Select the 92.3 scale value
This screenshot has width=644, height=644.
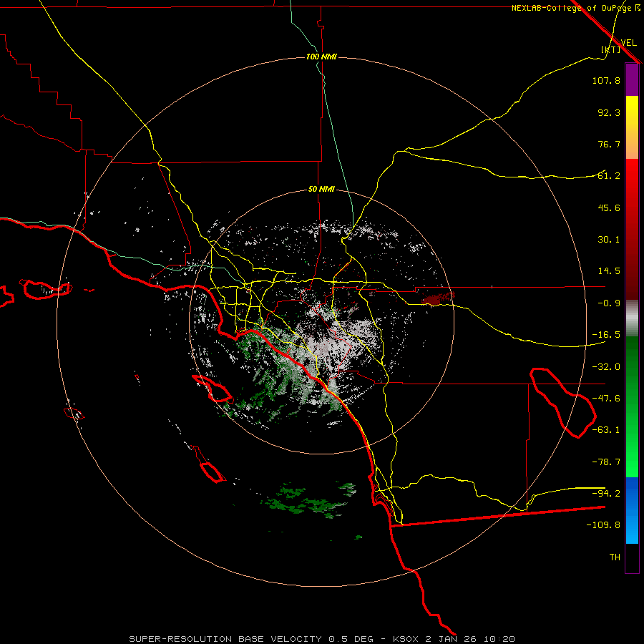coord(609,112)
